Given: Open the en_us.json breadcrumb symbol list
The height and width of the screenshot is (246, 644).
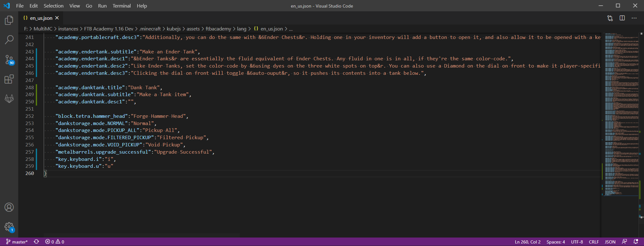Looking at the screenshot, I should (x=268, y=29).
